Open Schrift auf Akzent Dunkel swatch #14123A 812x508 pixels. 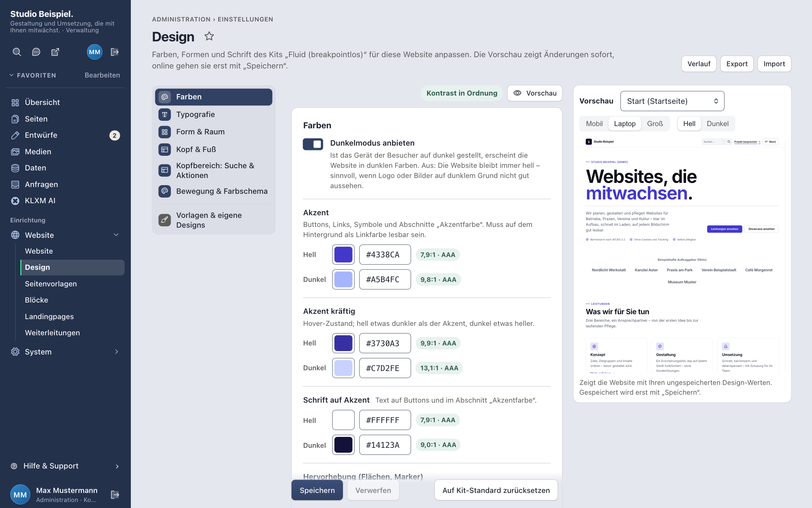click(x=343, y=445)
